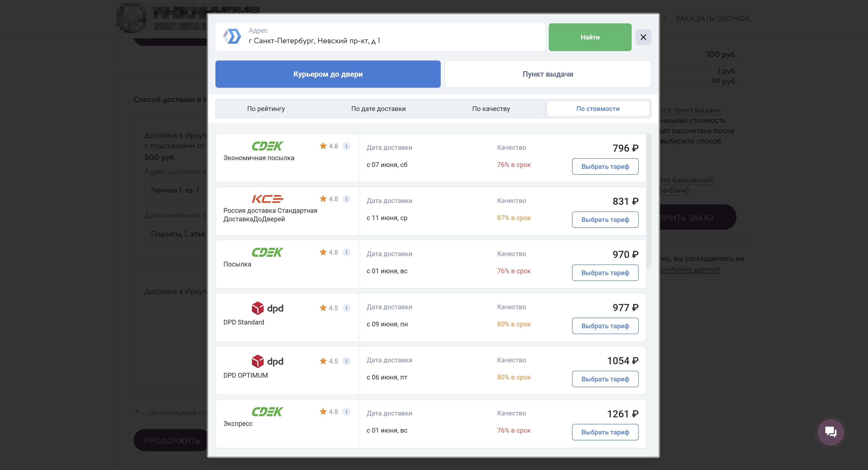Choose the 831 ₽ KCE tariff
This screenshot has width=868, height=470.
click(x=605, y=220)
